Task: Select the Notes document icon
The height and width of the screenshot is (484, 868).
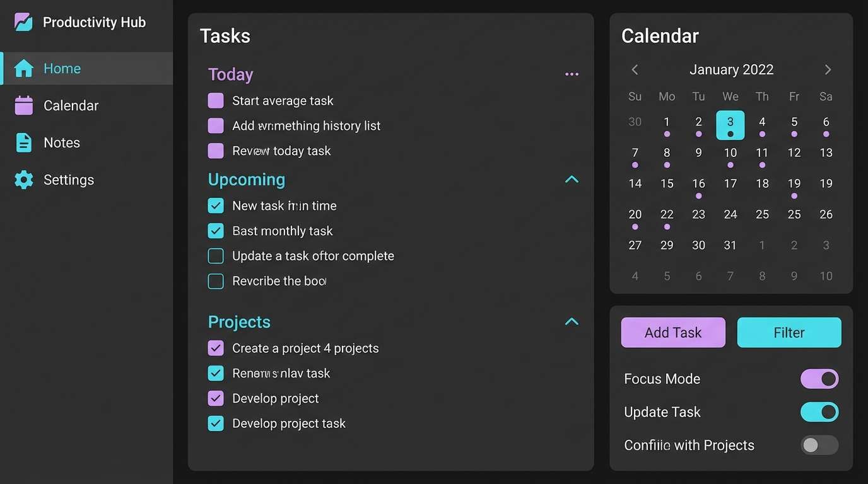Action: (x=23, y=142)
